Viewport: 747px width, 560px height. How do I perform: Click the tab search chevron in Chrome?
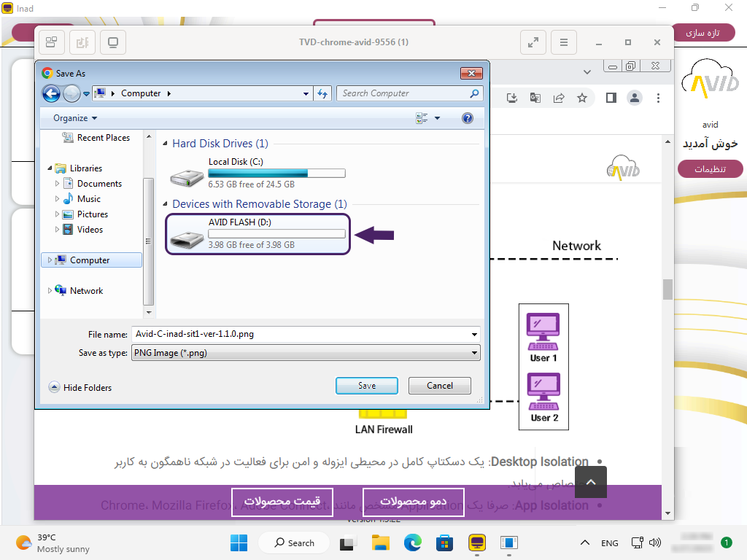587,72
